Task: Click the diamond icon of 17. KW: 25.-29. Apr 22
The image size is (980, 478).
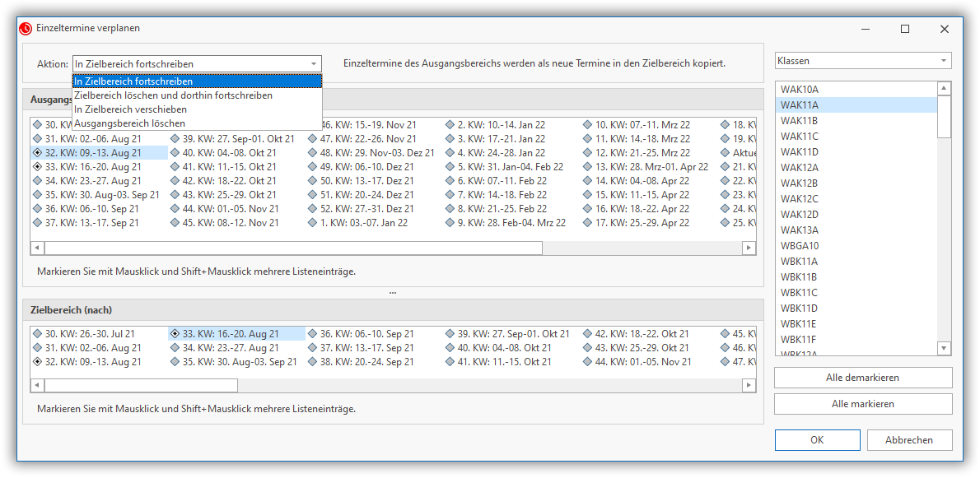Action: (x=588, y=223)
